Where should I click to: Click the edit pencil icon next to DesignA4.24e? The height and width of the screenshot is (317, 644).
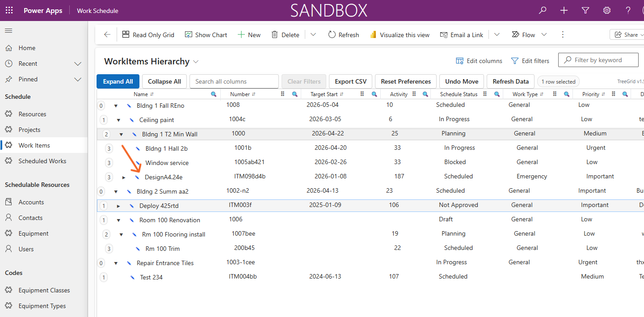click(x=137, y=177)
